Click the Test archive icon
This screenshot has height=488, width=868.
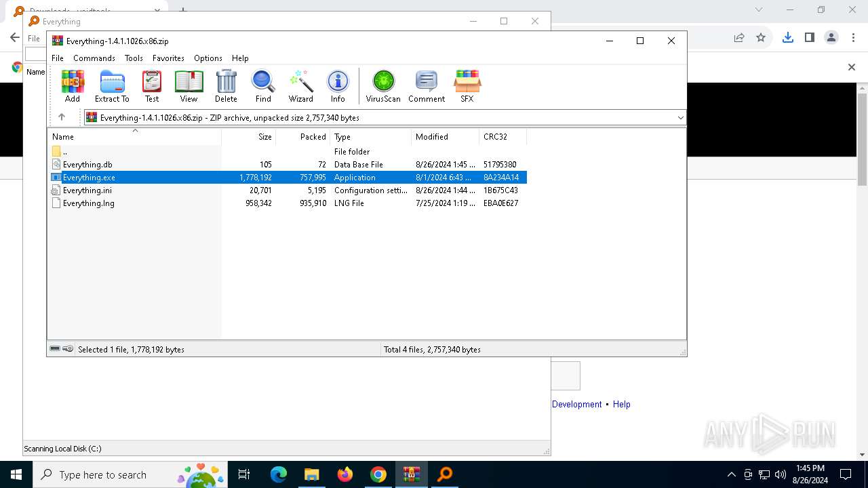tap(152, 85)
